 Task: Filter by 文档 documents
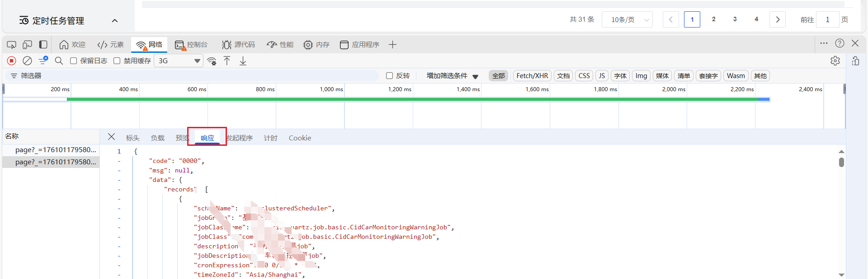point(563,76)
